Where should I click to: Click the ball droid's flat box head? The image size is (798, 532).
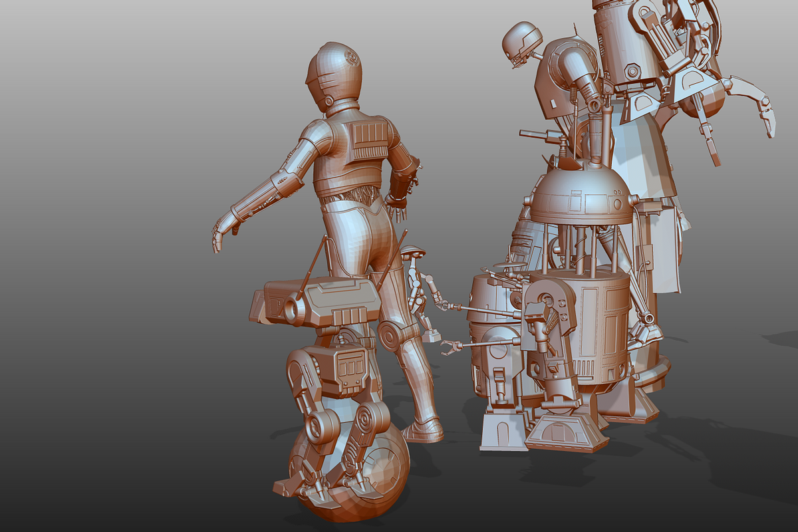[x=316, y=303]
